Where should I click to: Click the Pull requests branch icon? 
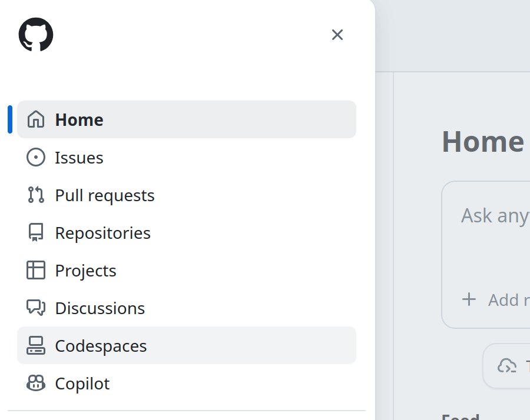[x=36, y=195]
